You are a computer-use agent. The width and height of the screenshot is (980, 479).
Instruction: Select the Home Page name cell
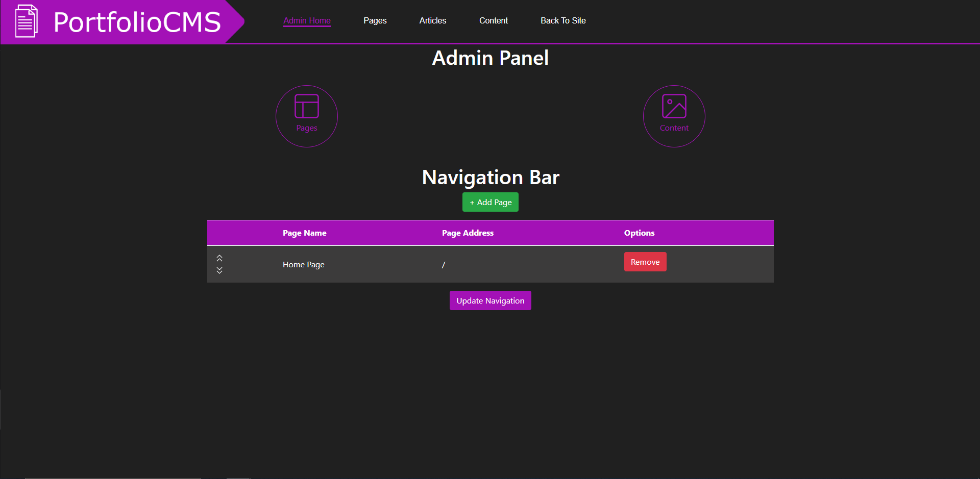point(304,265)
